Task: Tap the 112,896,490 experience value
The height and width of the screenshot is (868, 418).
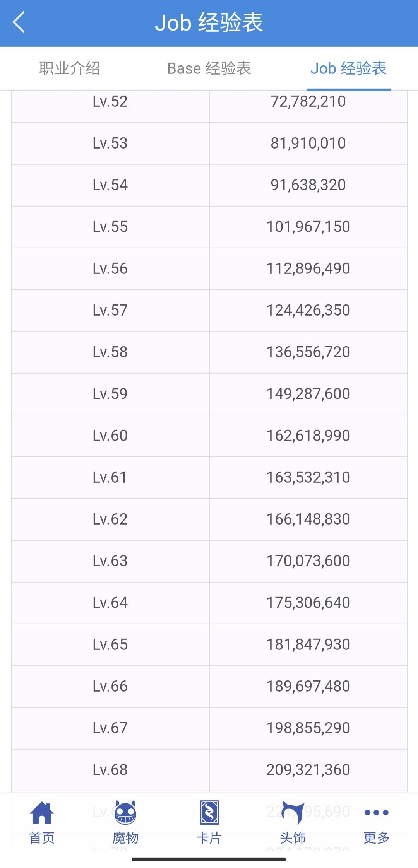Action: coord(308,269)
